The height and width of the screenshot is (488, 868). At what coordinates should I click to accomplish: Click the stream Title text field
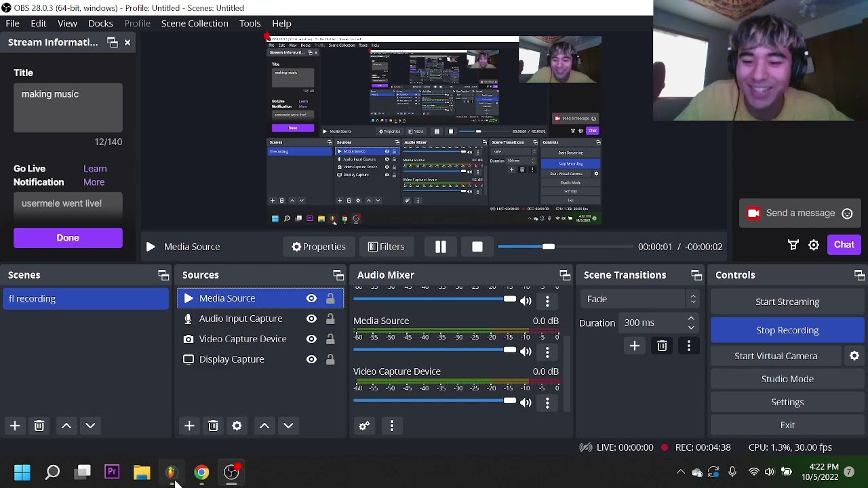tap(68, 107)
